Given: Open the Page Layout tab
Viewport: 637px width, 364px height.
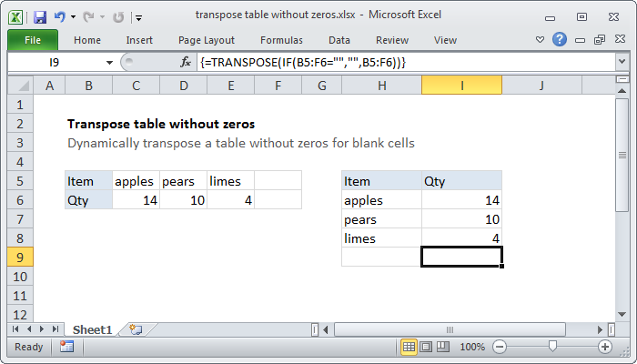Looking at the screenshot, I should pos(207,40).
